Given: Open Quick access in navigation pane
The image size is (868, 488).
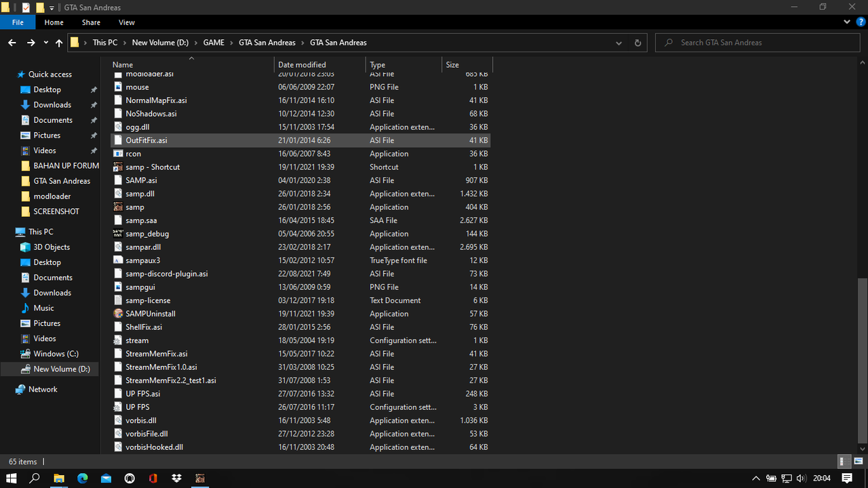Looking at the screenshot, I should point(50,75).
